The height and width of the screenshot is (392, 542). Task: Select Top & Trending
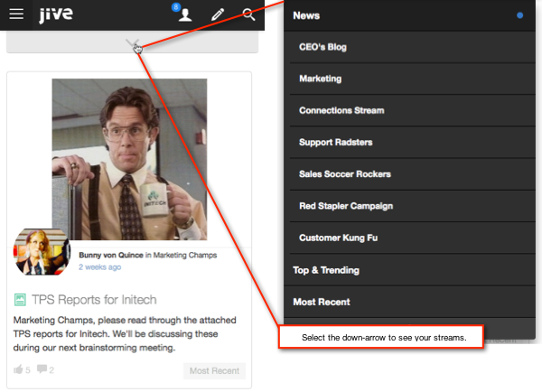coord(409,270)
